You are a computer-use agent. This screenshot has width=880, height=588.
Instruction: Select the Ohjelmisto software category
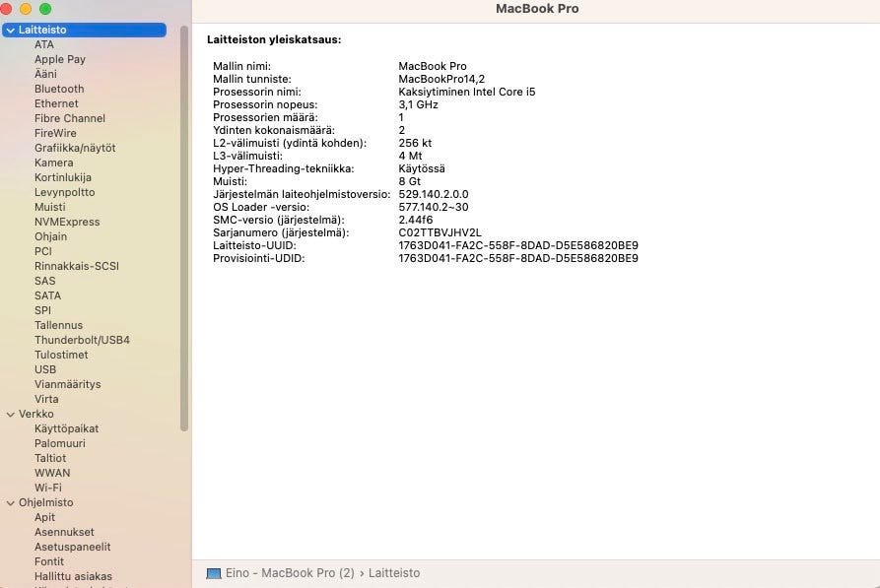45,502
